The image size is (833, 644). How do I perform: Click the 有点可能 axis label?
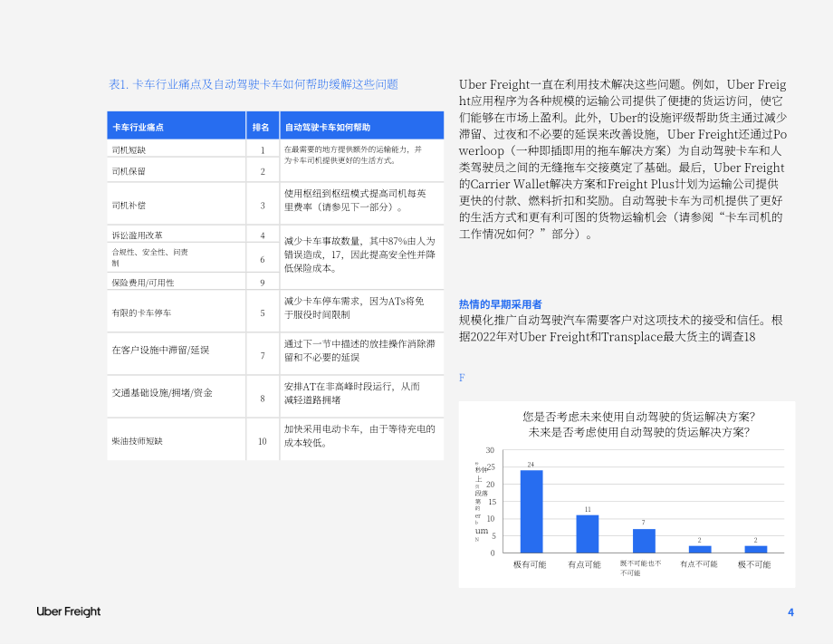pos(584,564)
